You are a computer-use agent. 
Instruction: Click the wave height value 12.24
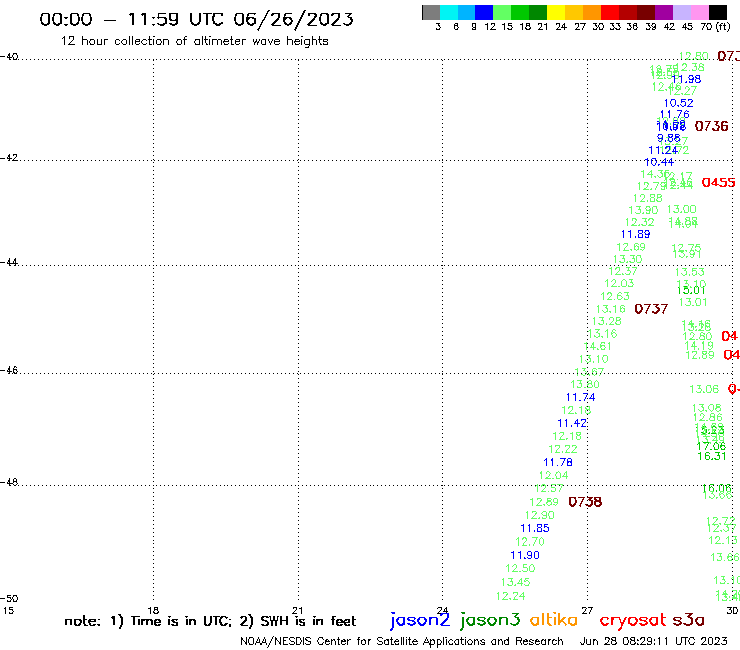510,596
